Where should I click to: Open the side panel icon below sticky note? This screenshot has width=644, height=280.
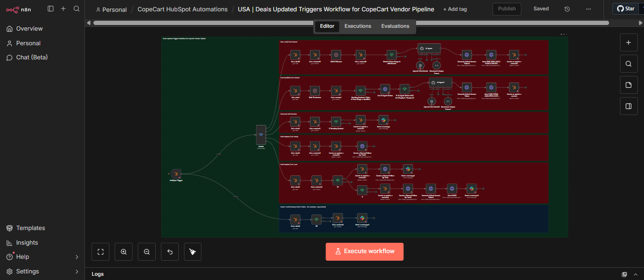click(628, 106)
